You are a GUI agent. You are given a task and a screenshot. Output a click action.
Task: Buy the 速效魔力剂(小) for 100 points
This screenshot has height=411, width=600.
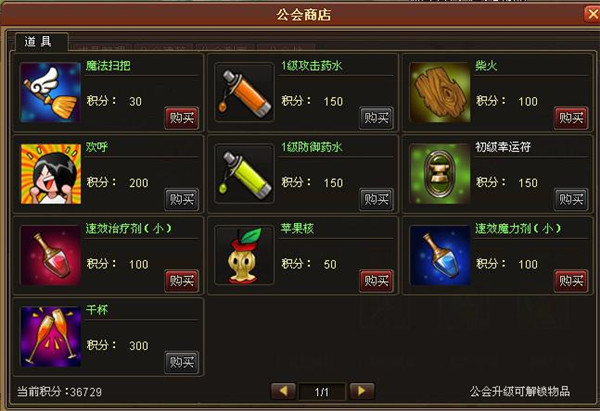pyautogui.click(x=571, y=281)
